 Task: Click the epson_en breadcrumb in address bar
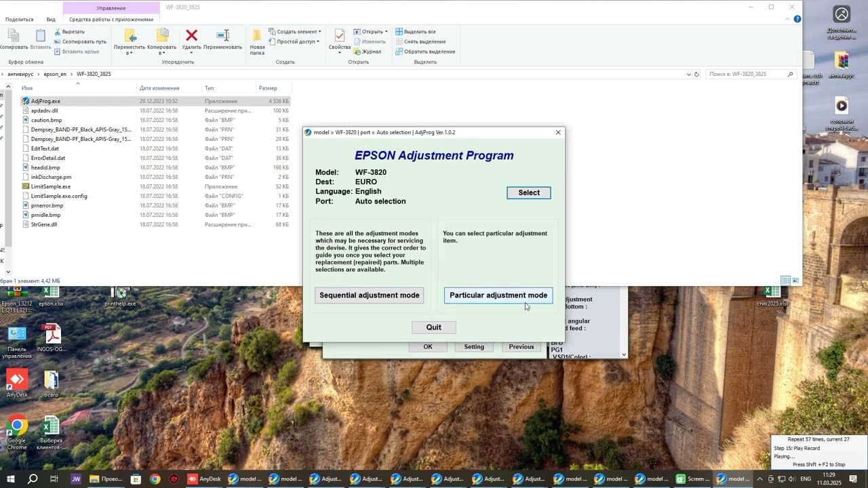coord(55,74)
